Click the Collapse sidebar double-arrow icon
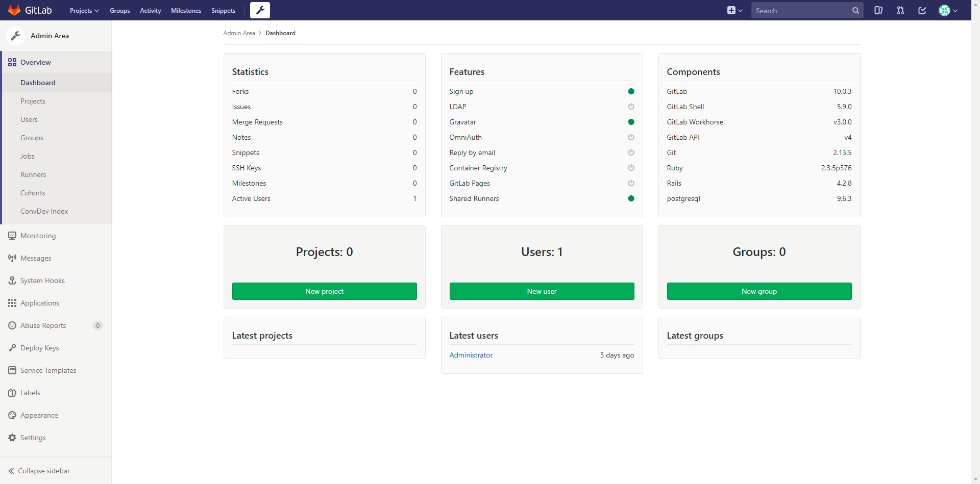This screenshot has height=484, width=980. click(11, 471)
